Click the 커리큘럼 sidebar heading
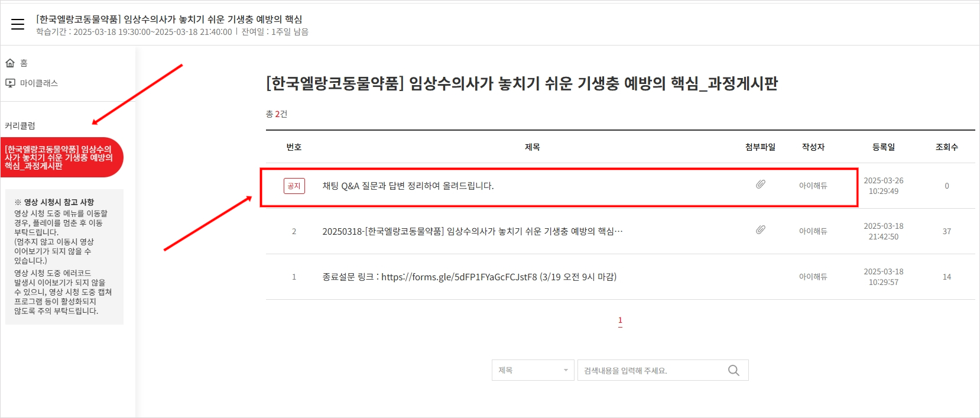This screenshot has width=980, height=418. coord(20,125)
